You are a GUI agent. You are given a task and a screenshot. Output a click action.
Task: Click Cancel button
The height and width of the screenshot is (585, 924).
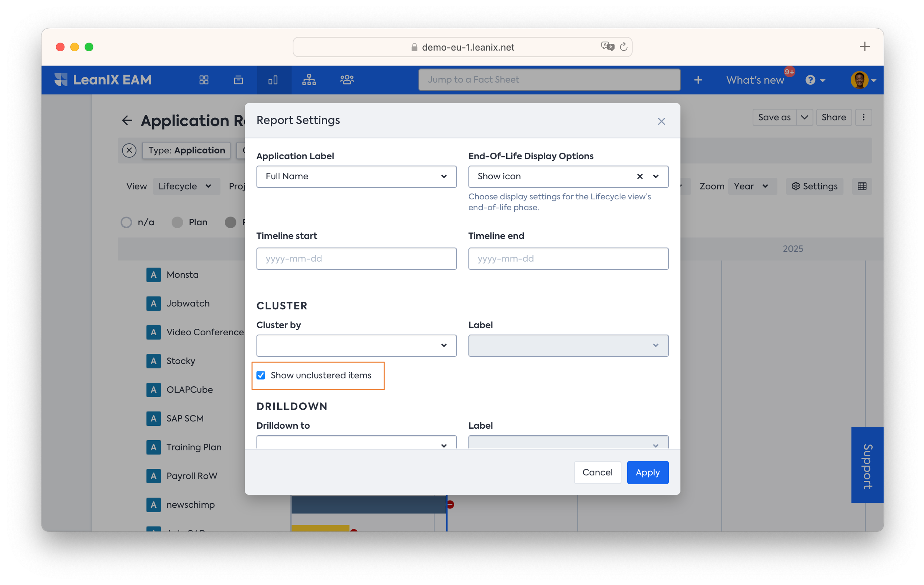coord(597,472)
